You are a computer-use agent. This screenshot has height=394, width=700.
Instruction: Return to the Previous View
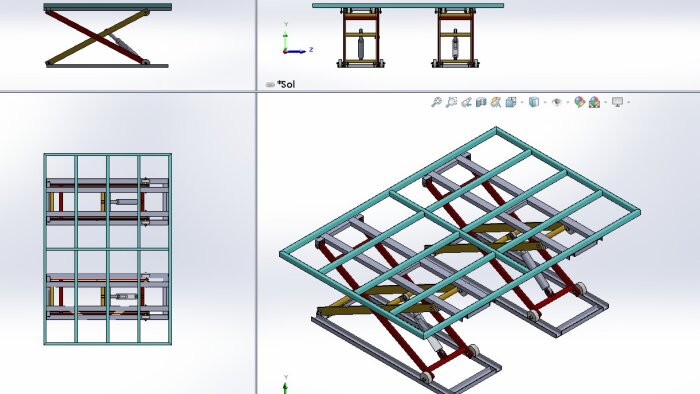pyautogui.click(x=467, y=102)
